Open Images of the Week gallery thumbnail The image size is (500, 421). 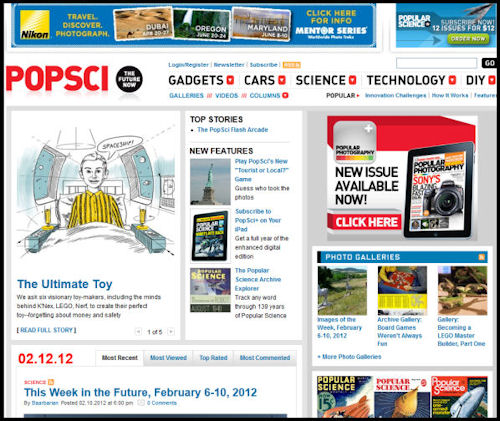(342, 291)
